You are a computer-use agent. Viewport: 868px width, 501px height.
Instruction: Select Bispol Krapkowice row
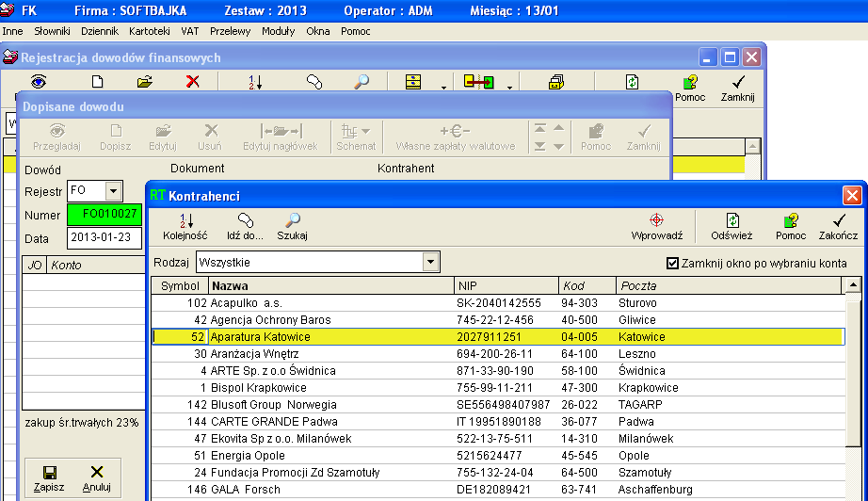(x=498, y=387)
